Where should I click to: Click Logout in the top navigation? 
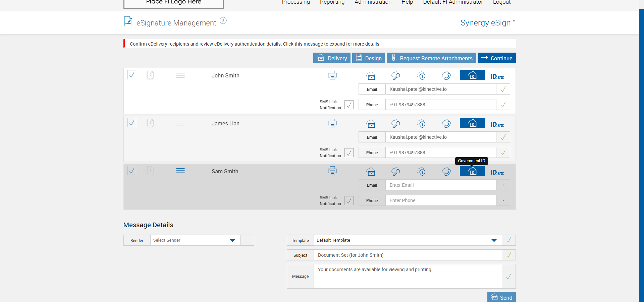tap(502, 2)
